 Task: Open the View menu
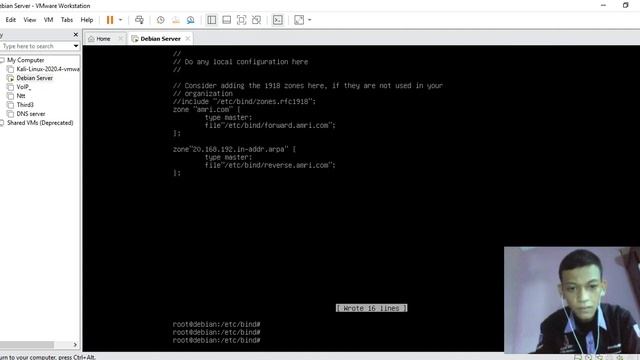29,20
